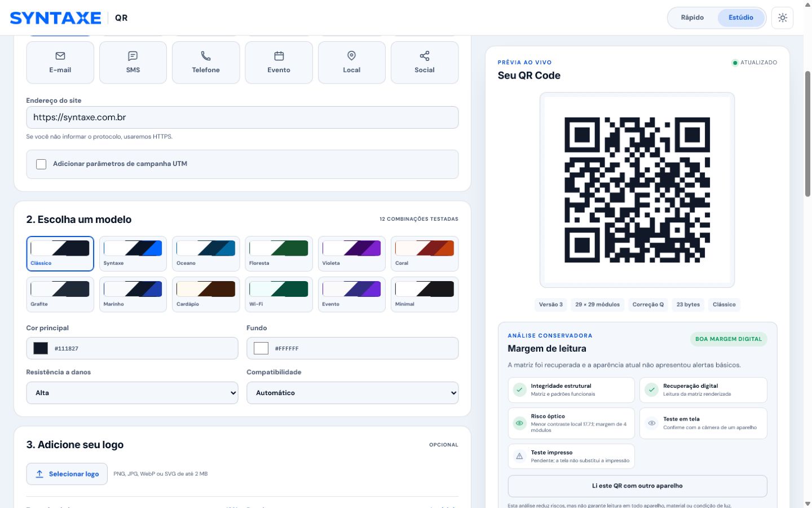Click the 23 bytes chip
This screenshot has width=812, height=508.
pyautogui.click(x=688, y=305)
